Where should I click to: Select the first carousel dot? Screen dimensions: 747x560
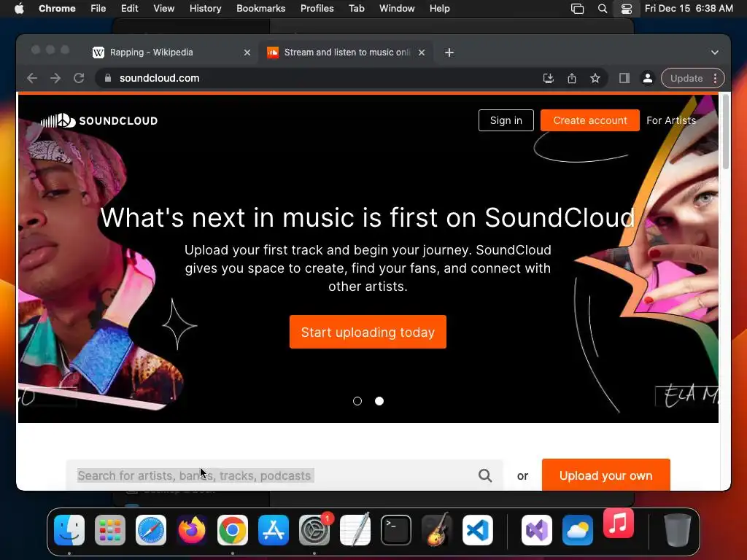(x=357, y=401)
